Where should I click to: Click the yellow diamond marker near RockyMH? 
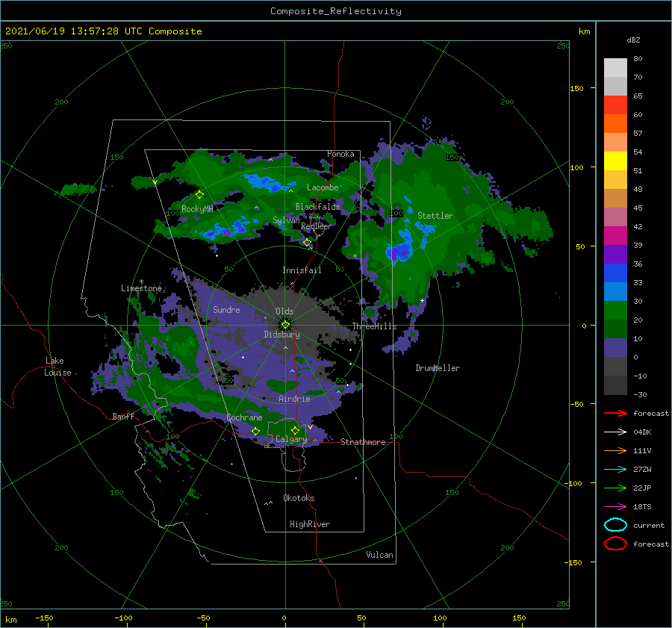coord(199,195)
